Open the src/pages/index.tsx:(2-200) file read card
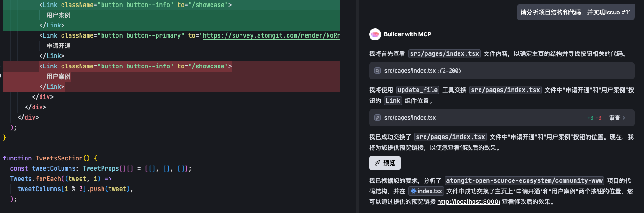This screenshot has width=644, height=213. 501,71
